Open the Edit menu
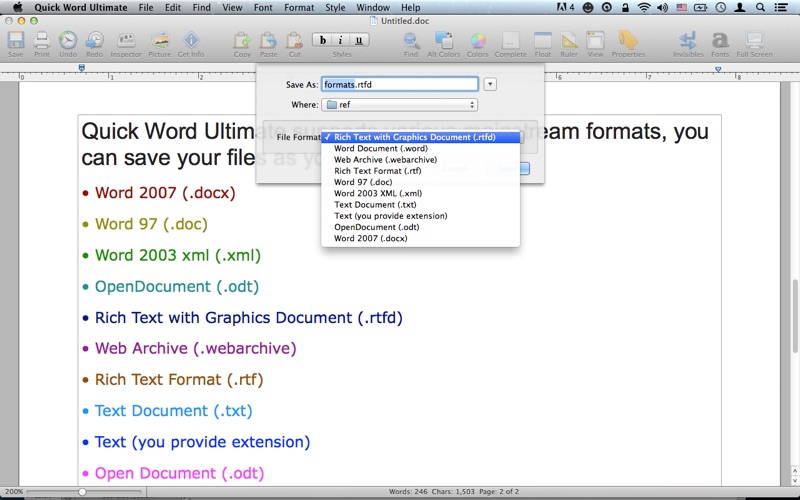This screenshot has width=800, height=500. tap(173, 7)
